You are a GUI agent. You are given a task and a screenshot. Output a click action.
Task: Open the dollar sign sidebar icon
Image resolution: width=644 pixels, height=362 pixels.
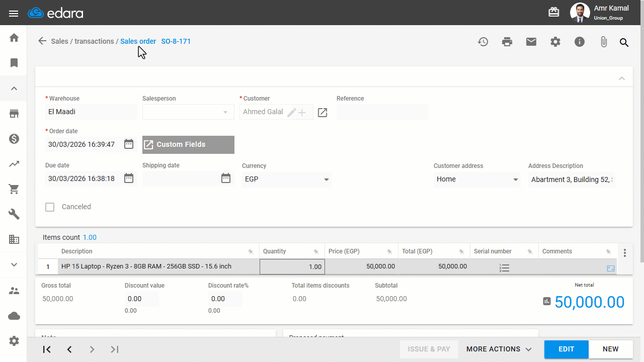point(14,139)
